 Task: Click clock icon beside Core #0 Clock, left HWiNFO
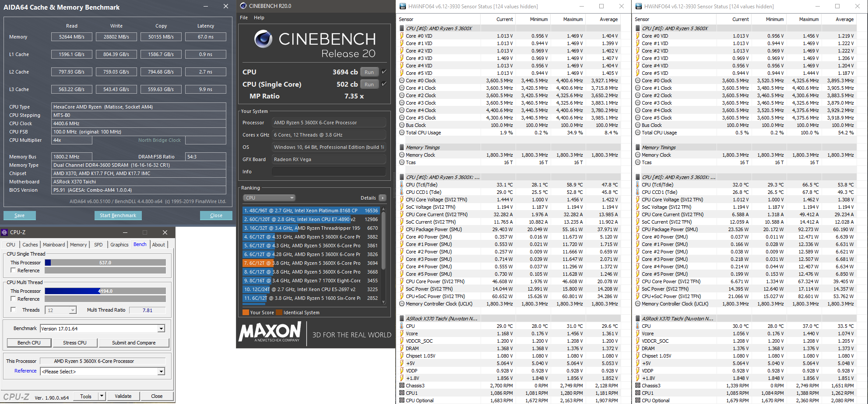402,81
